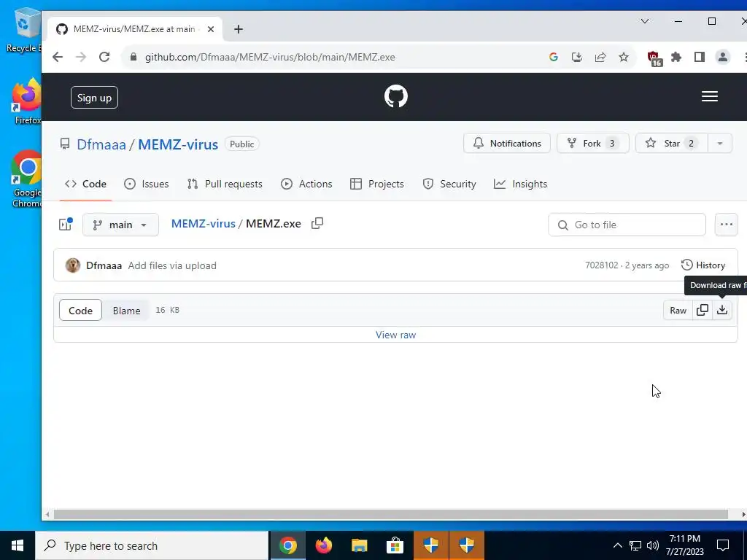Select the Code view toggle
Image resolution: width=747 pixels, height=560 pixels.
pyautogui.click(x=80, y=311)
